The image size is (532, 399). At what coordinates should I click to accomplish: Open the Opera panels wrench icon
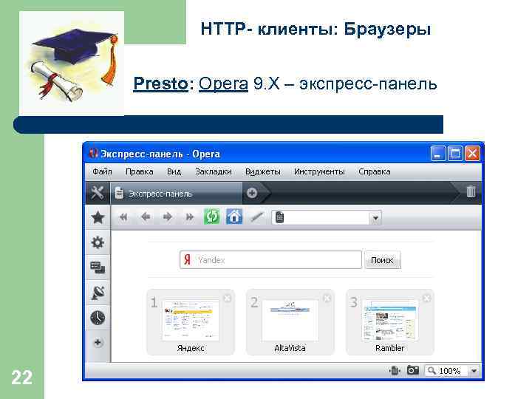(x=98, y=193)
